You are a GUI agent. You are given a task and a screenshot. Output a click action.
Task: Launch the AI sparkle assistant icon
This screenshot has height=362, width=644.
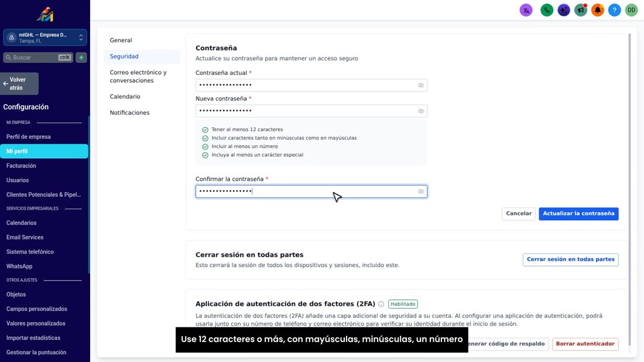click(x=563, y=11)
